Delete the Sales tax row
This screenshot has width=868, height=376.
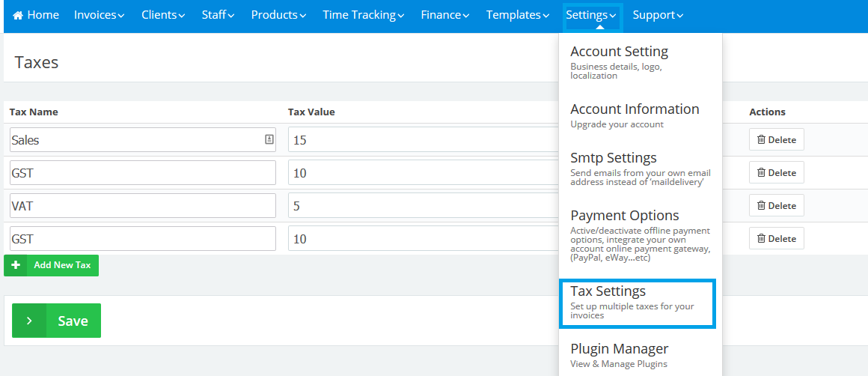776,139
